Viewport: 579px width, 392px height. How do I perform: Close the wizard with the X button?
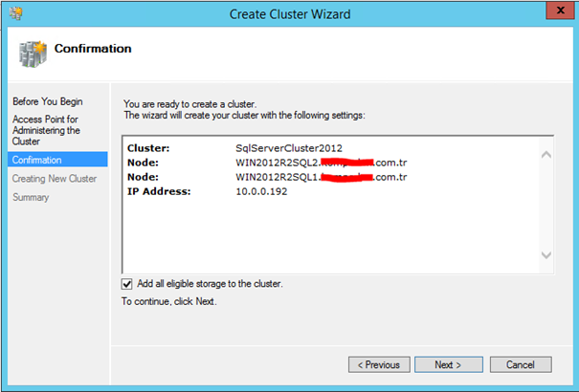(560, 11)
